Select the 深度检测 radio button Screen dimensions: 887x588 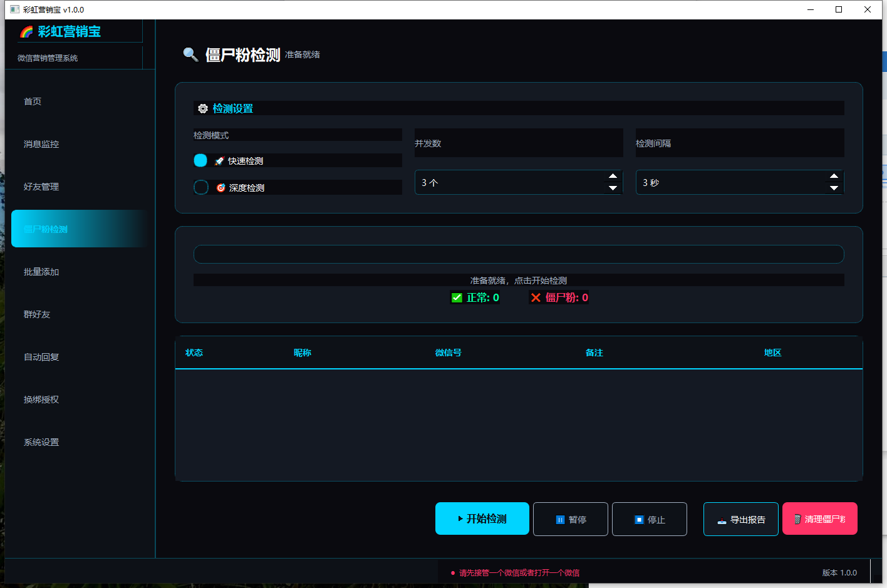201,187
